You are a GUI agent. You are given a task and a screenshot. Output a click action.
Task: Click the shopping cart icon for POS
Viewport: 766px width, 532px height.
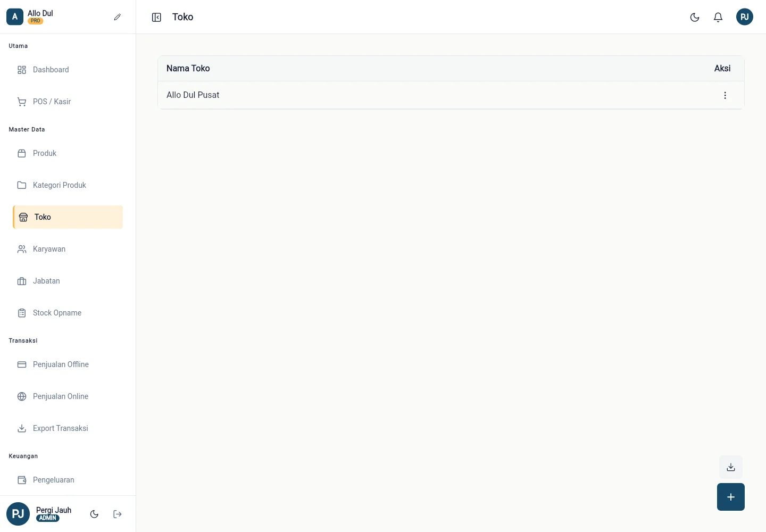click(22, 102)
